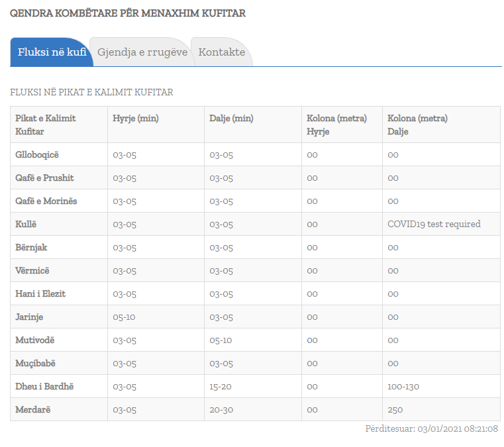Open the Kontakte tab
This screenshot has height=447, width=504.
point(221,52)
